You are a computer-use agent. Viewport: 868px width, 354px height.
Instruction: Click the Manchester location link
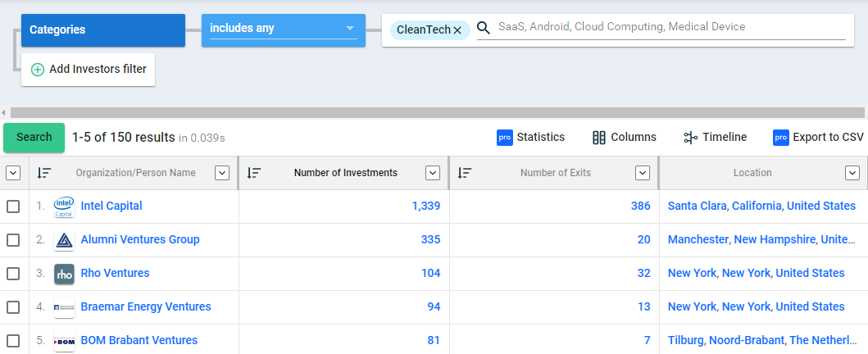tap(698, 239)
